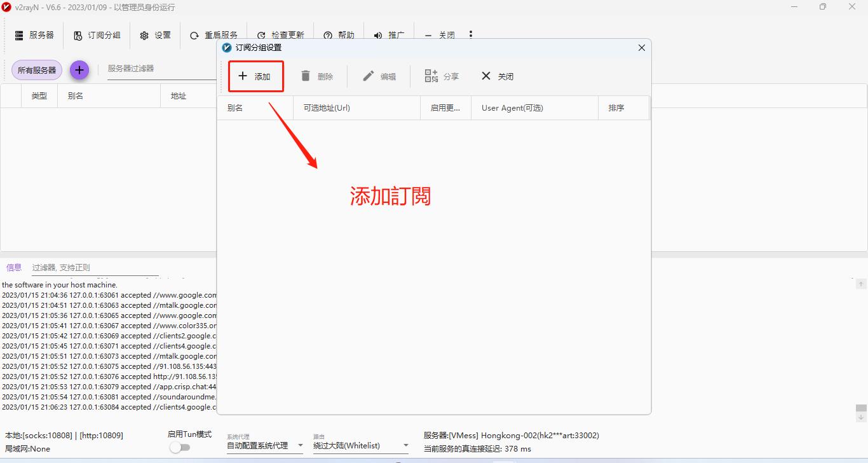Click the 重启服务 restart icon
This screenshot has width=868, height=463.
pos(194,36)
